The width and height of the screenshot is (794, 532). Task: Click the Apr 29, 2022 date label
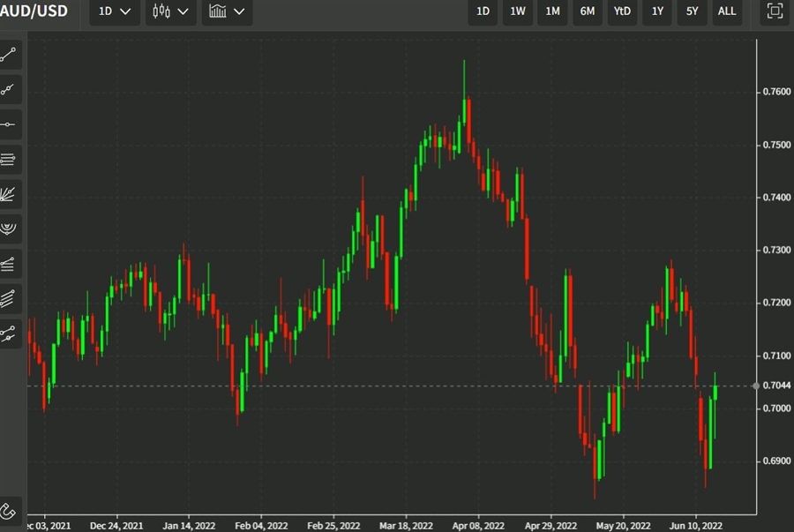[551, 526]
